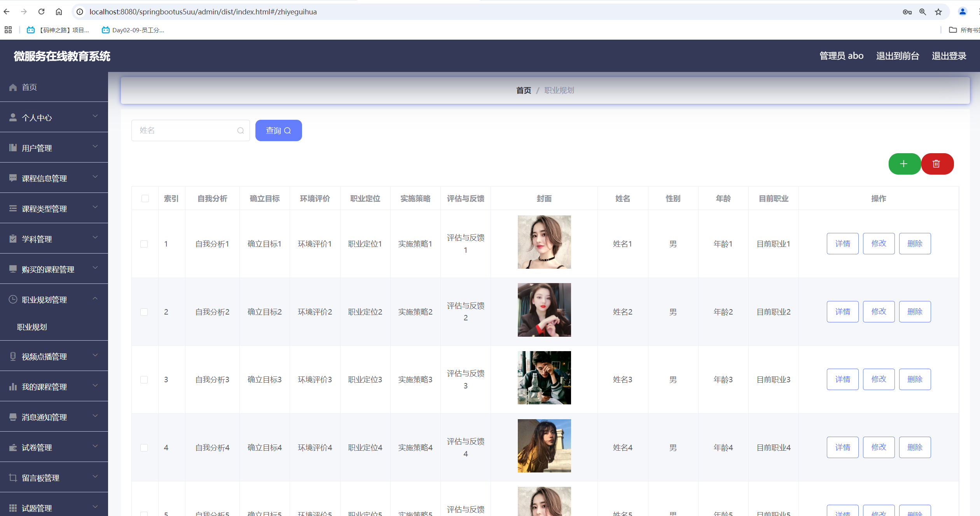Click the 姓名 search input field
Image resolution: width=980 pixels, height=516 pixels.
point(190,131)
